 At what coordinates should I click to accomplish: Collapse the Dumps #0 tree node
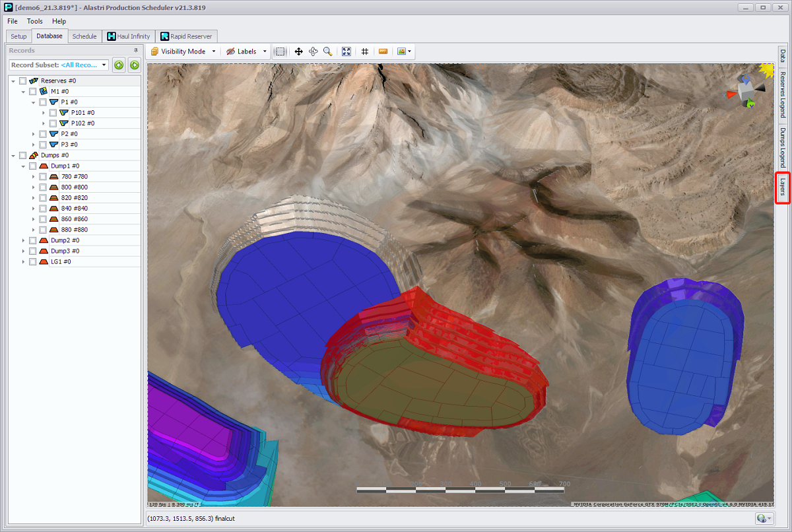pos(13,155)
